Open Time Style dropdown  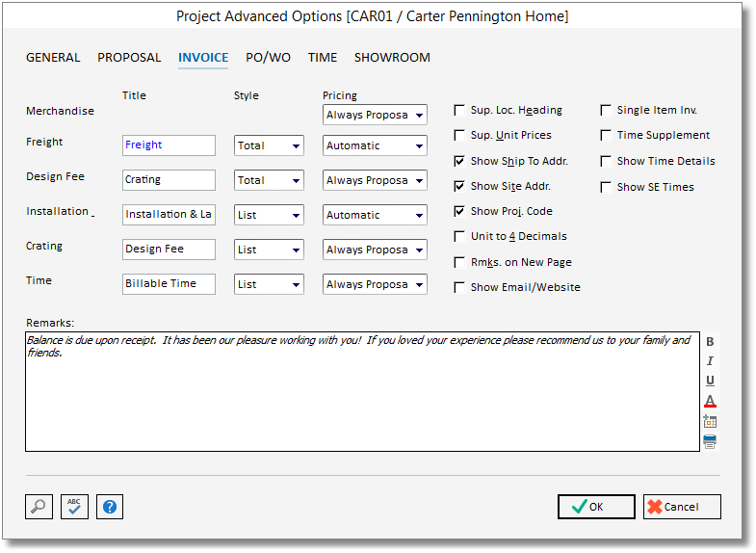pyautogui.click(x=269, y=284)
